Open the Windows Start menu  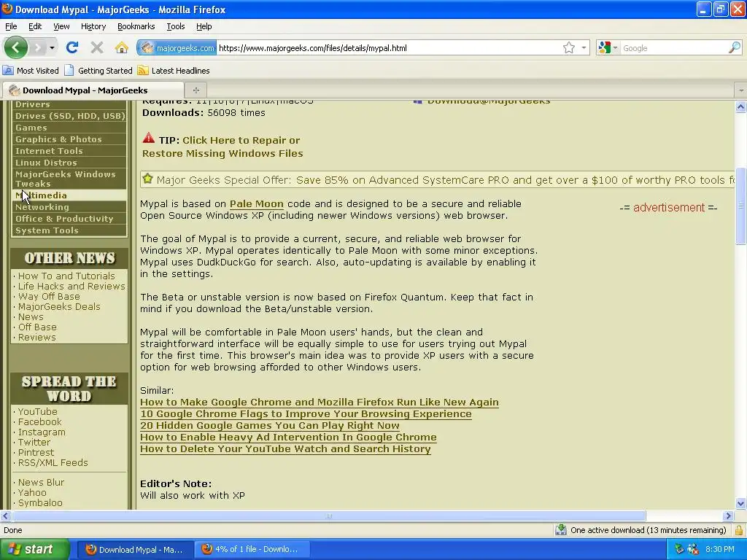pos(35,550)
